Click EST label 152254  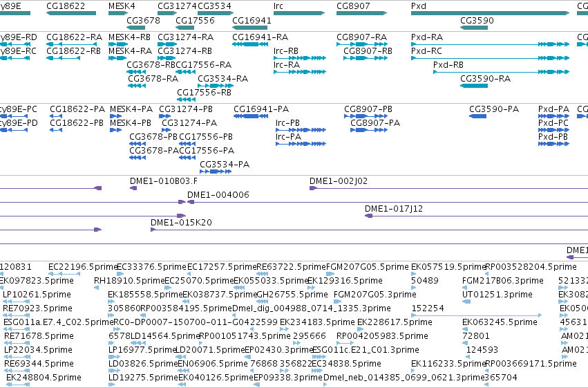coord(428,308)
